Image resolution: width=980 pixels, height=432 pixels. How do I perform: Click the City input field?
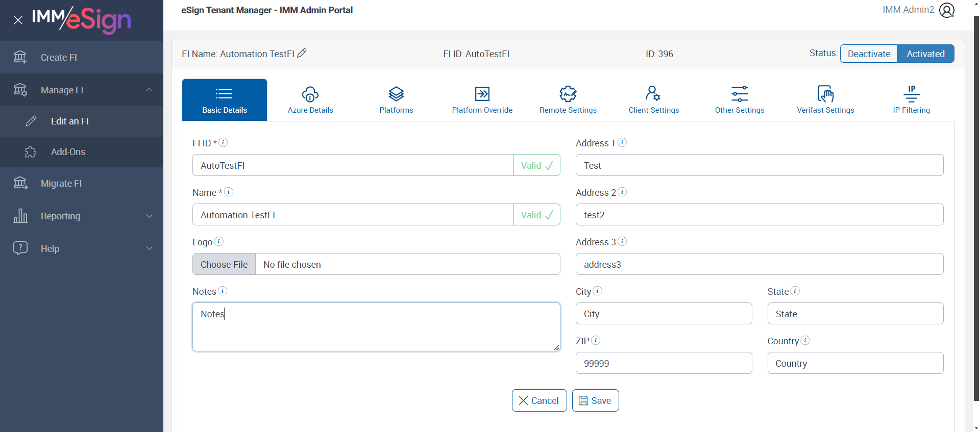click(664, 314)
